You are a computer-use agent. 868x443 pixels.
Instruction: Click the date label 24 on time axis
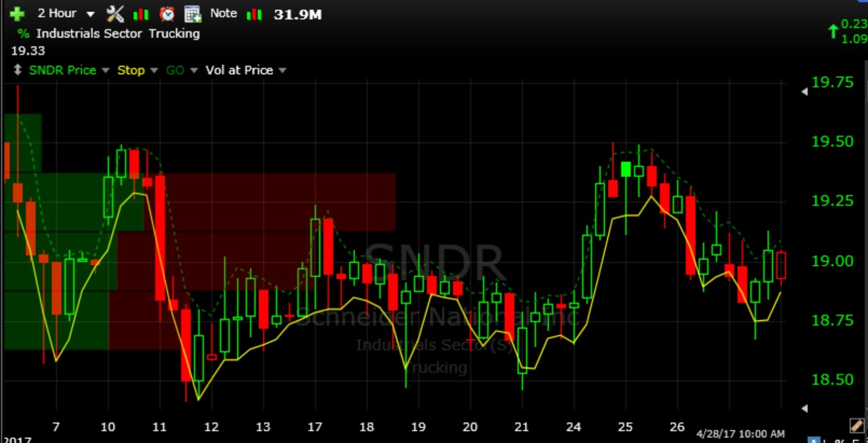click(x=573, y=427)
